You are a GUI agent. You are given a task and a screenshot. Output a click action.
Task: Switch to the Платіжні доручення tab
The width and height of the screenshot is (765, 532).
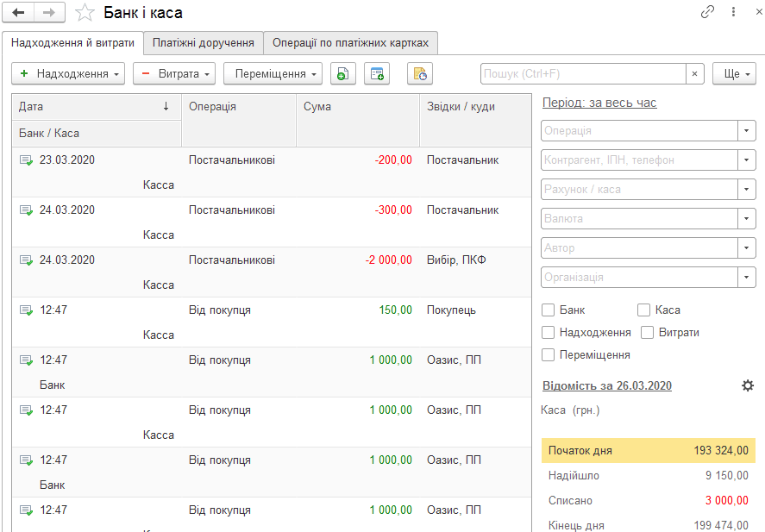coord(204,43)
